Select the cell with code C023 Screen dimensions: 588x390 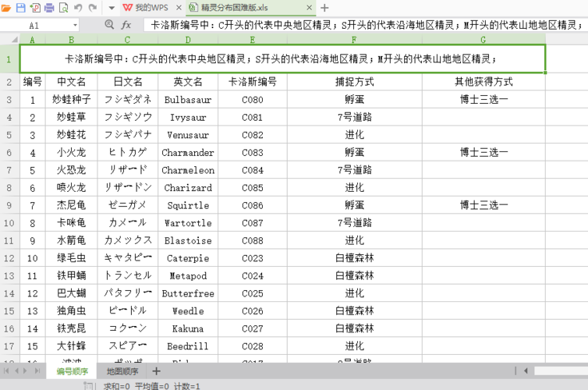(x=253, y=258)
